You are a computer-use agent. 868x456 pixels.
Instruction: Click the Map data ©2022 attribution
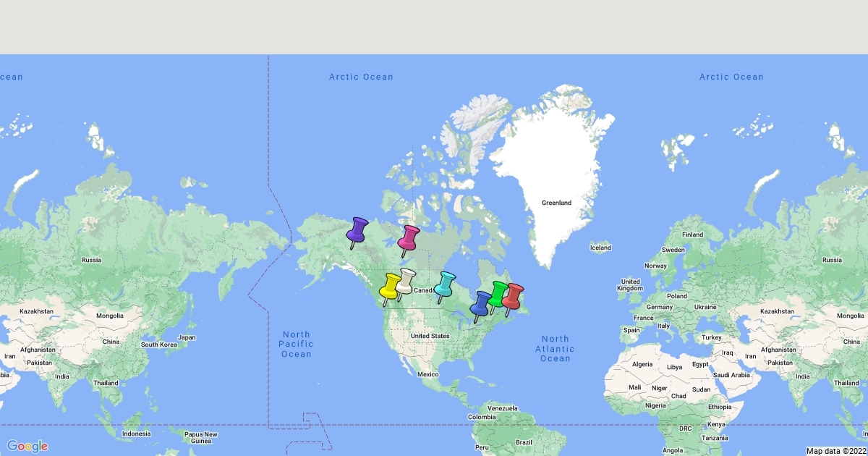tap(835, 451)
